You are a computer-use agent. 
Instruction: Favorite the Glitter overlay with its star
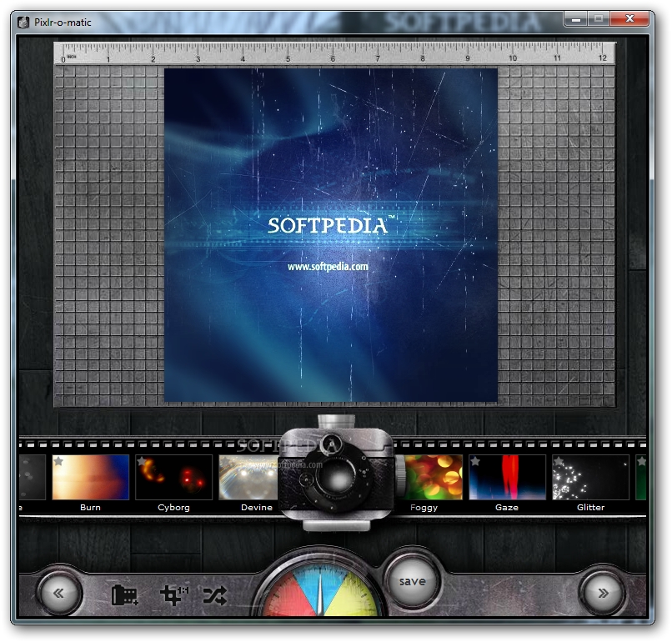coord(558,461)
